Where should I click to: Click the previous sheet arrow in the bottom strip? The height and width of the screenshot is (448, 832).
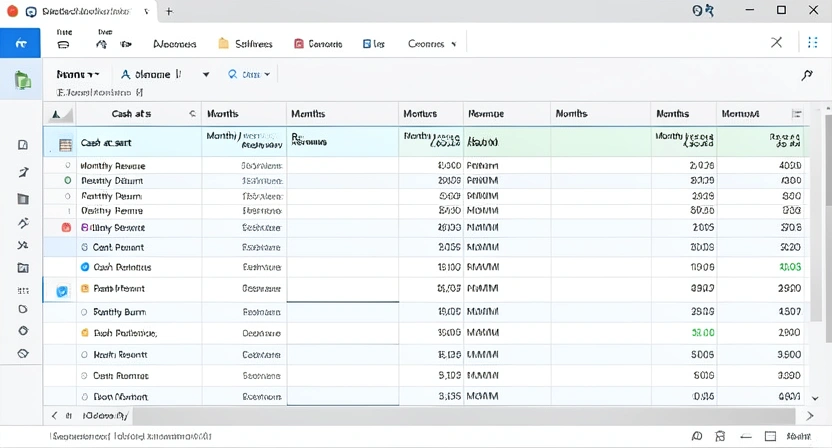click(54, 416)
